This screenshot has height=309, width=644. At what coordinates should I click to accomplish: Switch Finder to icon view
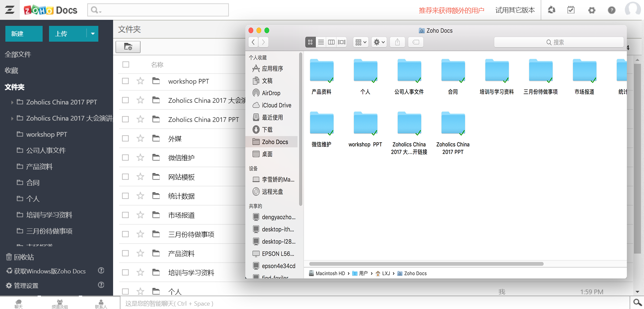click(310, 42)
